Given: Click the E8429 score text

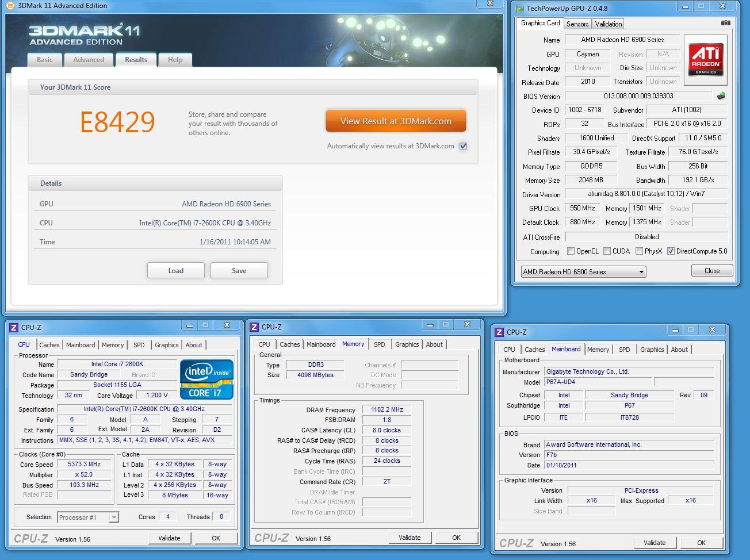Looking at the screenshot, I should pos(118,122).
